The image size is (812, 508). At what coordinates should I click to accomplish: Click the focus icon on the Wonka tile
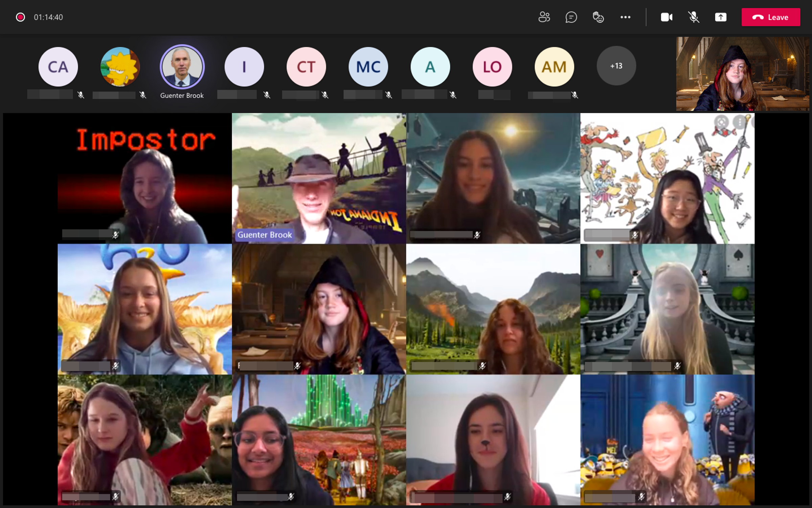(x=721, y=122)
